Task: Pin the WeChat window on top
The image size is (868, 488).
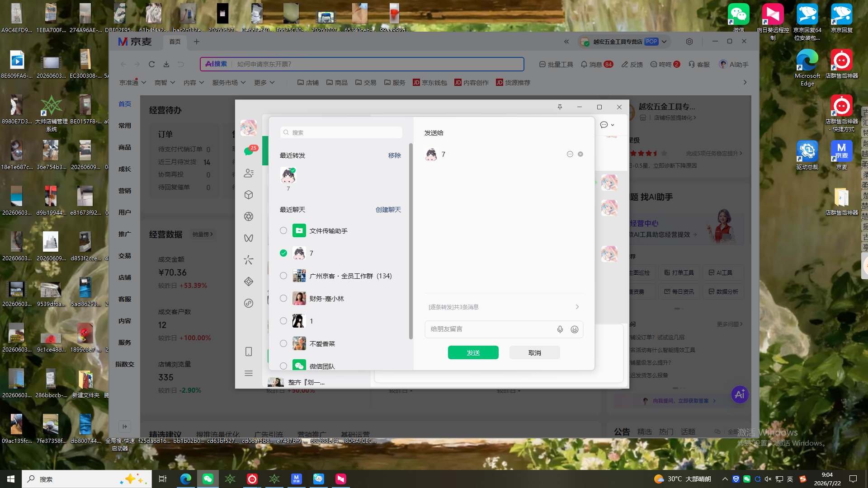Action: tap(560, 107)
